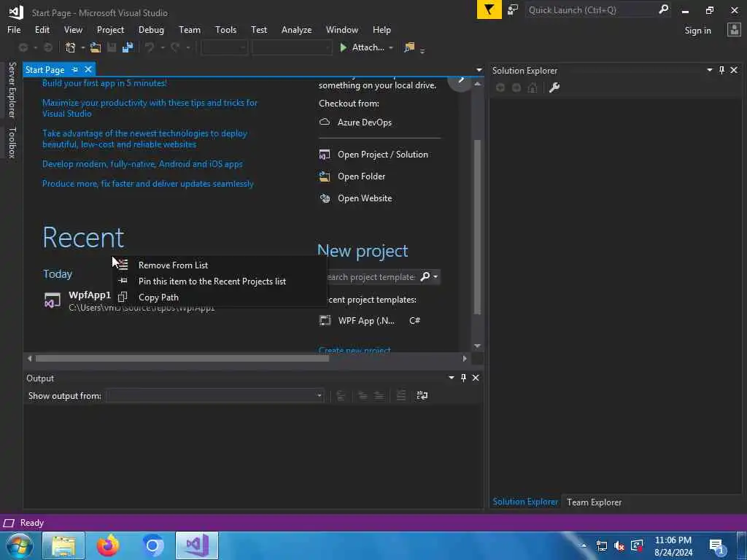Click Sign in at the top right
Viewport: 747px width, 560px height.
coord(697,30)
